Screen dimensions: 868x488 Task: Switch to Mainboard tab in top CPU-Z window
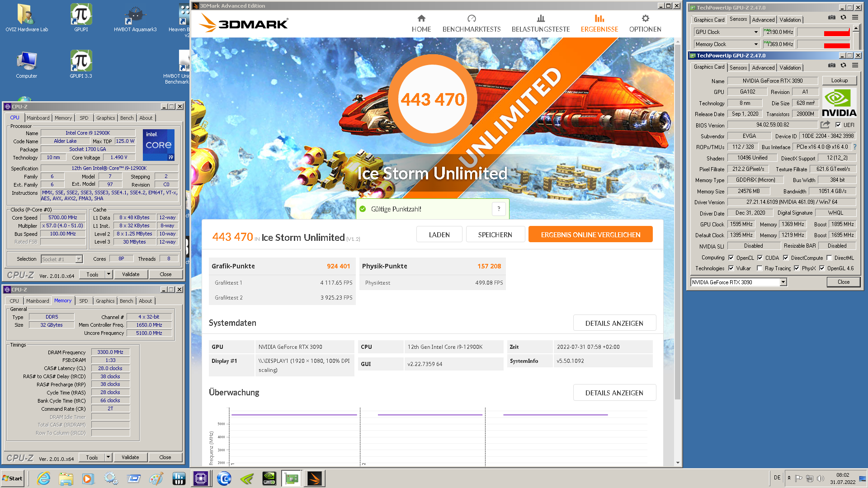[38, 118]
